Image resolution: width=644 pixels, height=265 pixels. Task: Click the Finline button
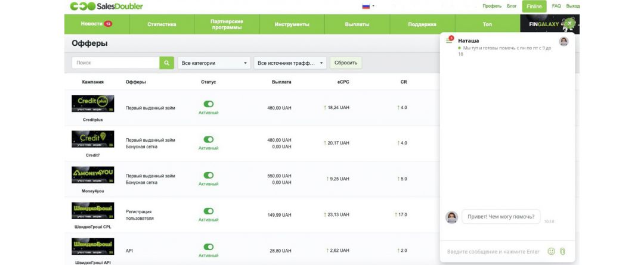(534, 6)
